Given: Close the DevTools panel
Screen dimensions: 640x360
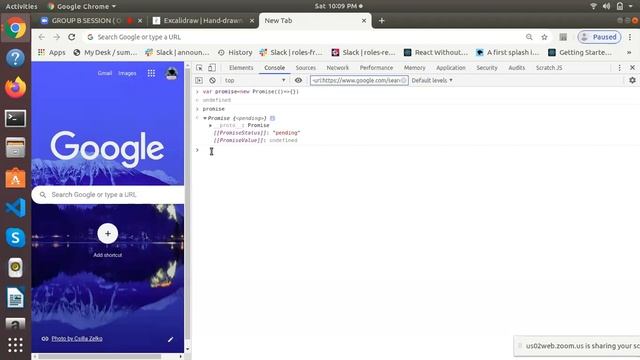Looking at the screenshot, I should pos(632,68).
